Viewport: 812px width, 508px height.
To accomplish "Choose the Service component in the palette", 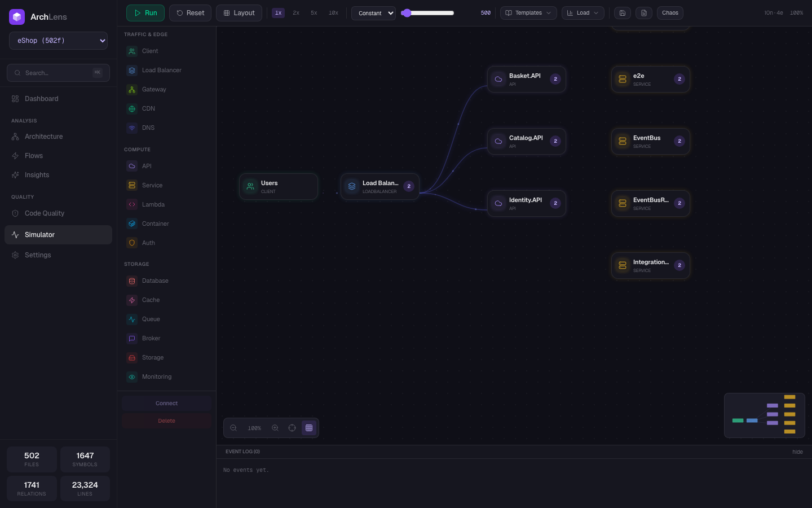I will (166, 186).
